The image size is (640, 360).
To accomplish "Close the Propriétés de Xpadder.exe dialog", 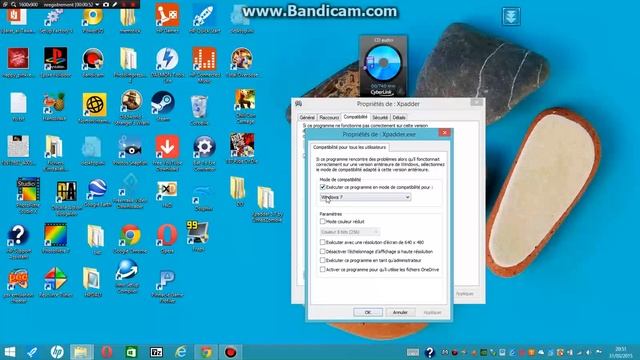I will pyautogui.click(x=444, y=132).
